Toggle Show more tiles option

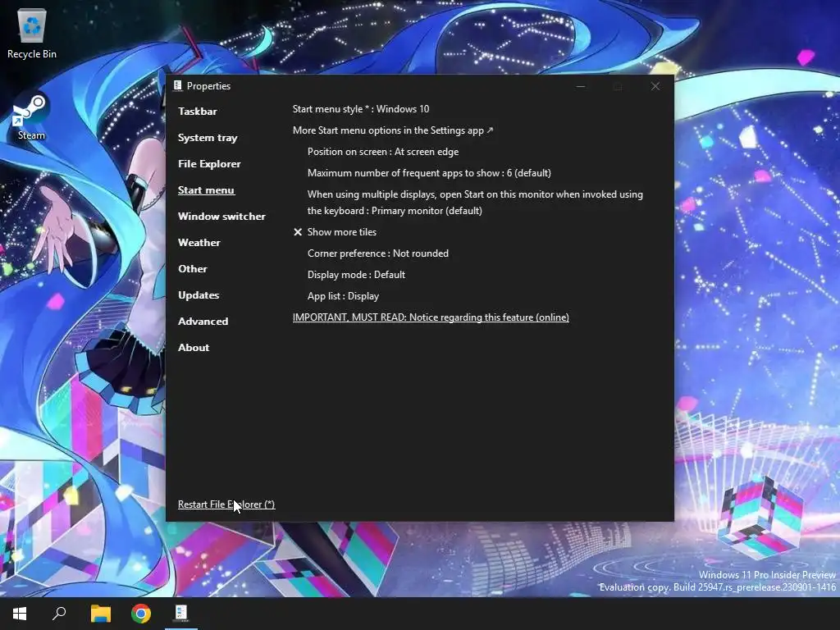coord(336,232)
